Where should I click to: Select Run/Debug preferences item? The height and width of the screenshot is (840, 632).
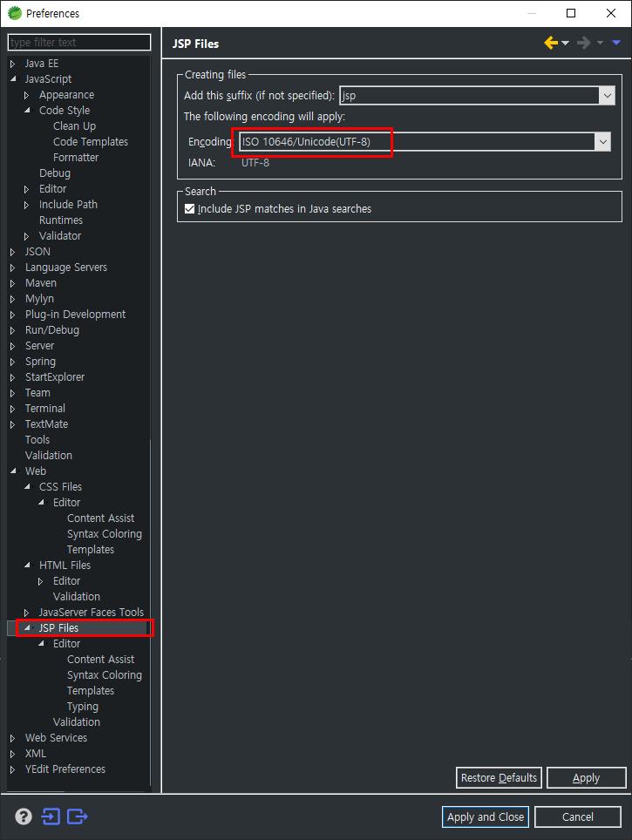[x=52, y=330]
